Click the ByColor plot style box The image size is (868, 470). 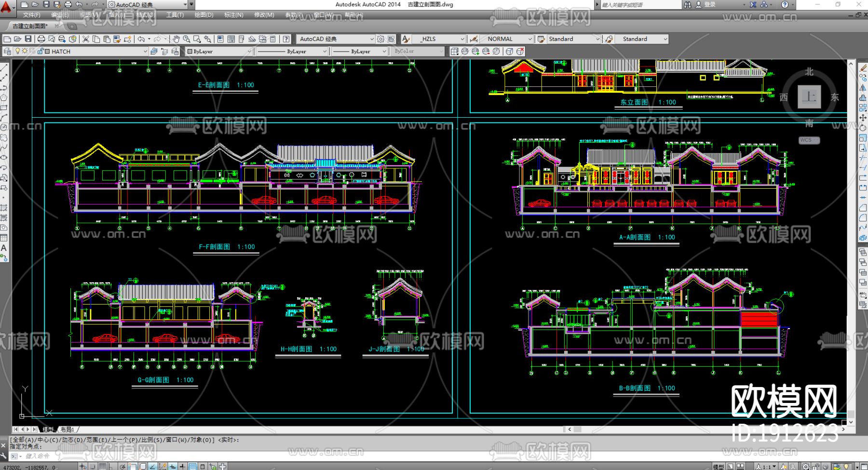pos(418,51)
